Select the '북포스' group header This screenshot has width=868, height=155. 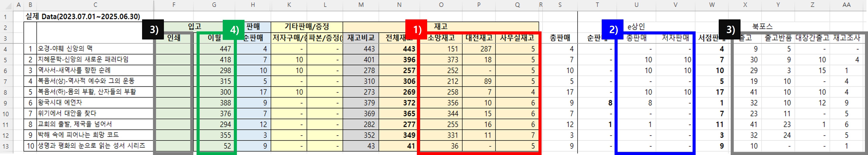click(762, 26)
